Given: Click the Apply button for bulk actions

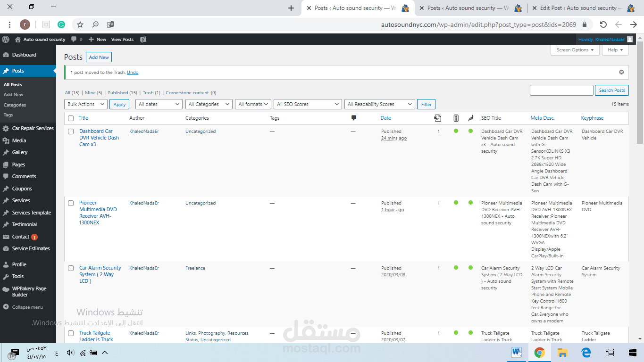Looking at the screenshot, I should coord(120,104).
